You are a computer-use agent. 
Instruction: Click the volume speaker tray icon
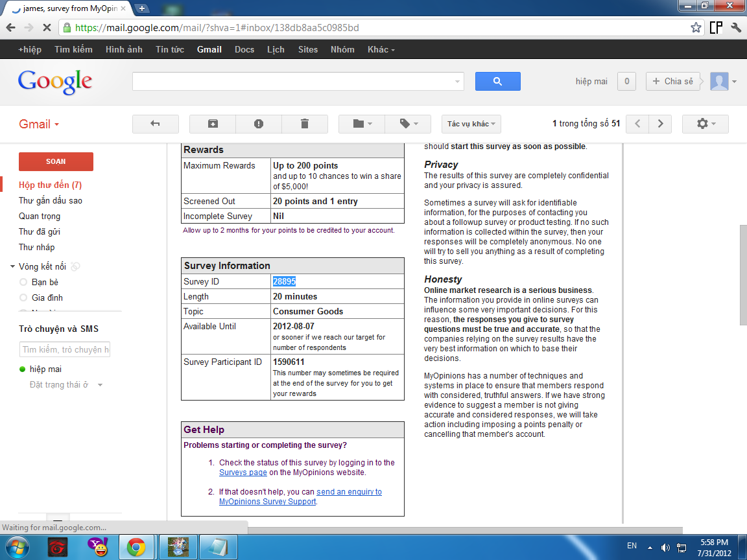tap(665, 548)
